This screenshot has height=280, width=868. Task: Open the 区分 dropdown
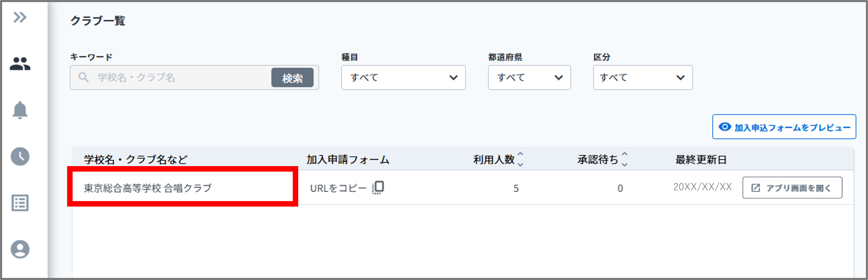(643, 77)
